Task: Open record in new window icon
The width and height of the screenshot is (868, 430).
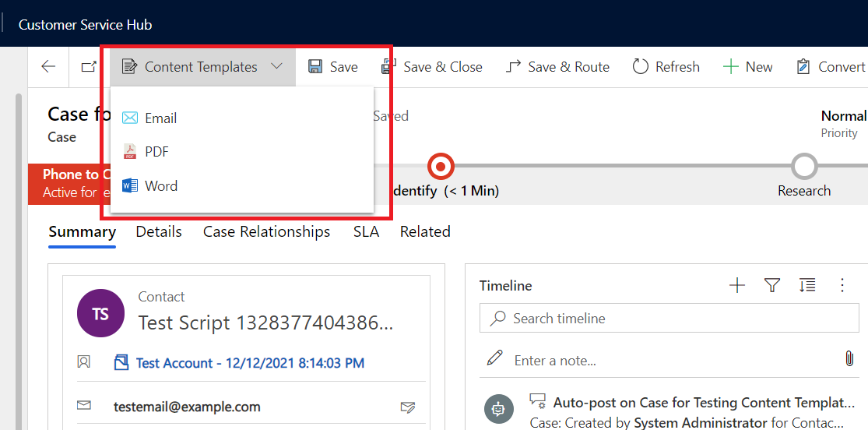Action: click(89, 67)
